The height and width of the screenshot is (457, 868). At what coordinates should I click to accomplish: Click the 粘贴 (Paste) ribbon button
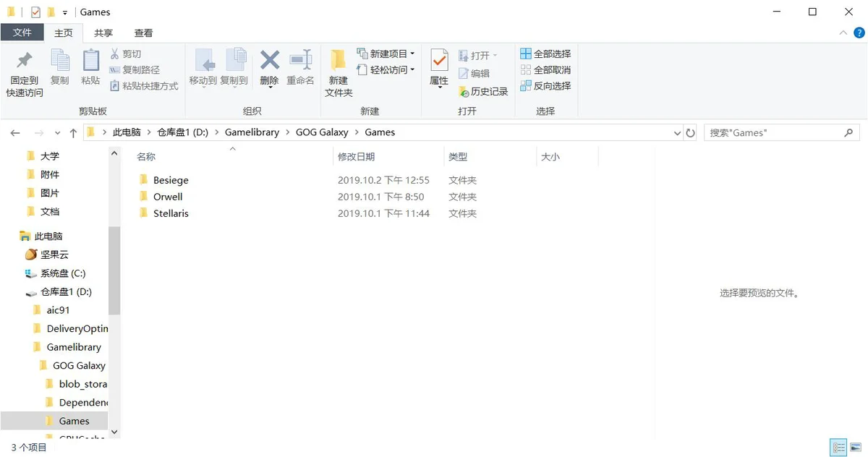pyautogui.click(x=90, y=68)
